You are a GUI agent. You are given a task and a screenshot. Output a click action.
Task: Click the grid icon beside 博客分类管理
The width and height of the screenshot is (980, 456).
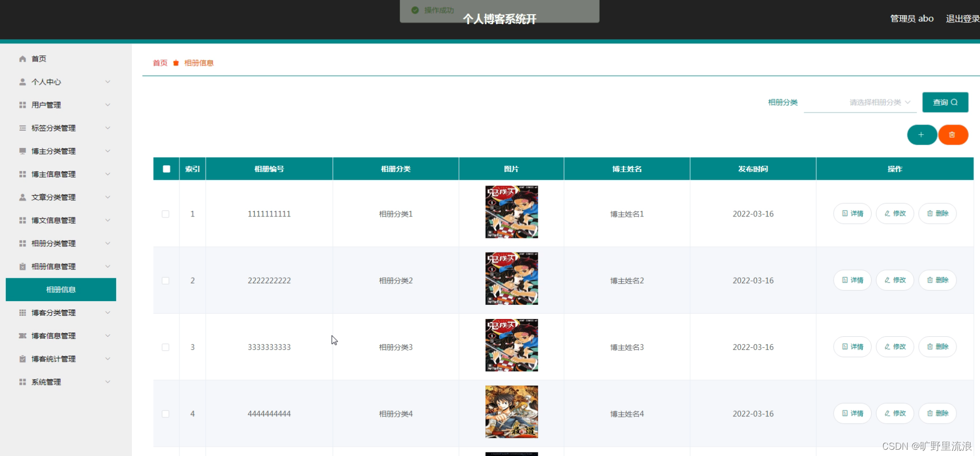[x=22, y=313]
